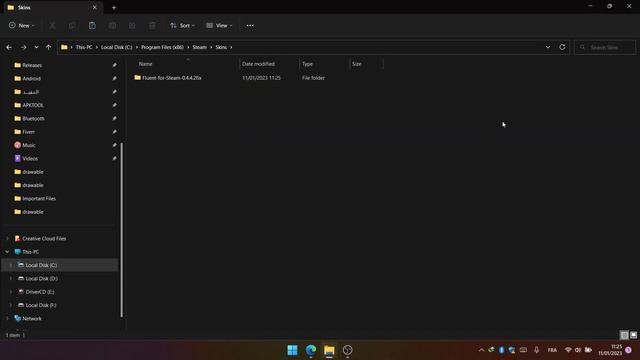This screenshot has height=360, width=640.
Task: Click the Bluetooth tray icon
Action: pos(502,350)
